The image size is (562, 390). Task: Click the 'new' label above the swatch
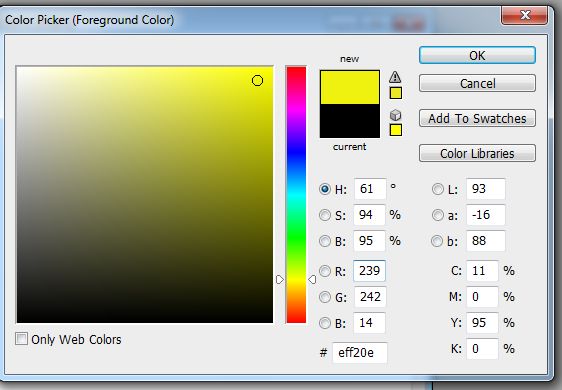(x=349, y=59)
